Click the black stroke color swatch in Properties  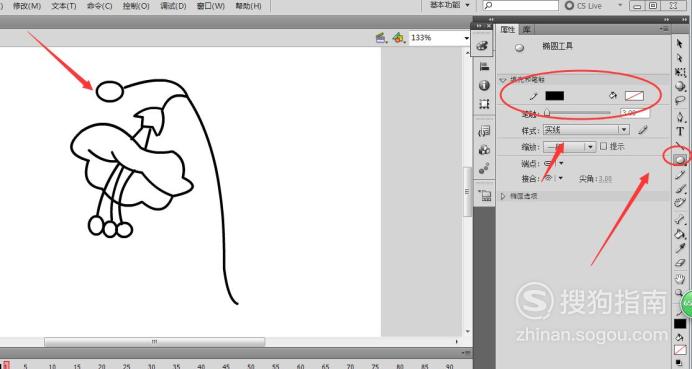tap(554, 96)
